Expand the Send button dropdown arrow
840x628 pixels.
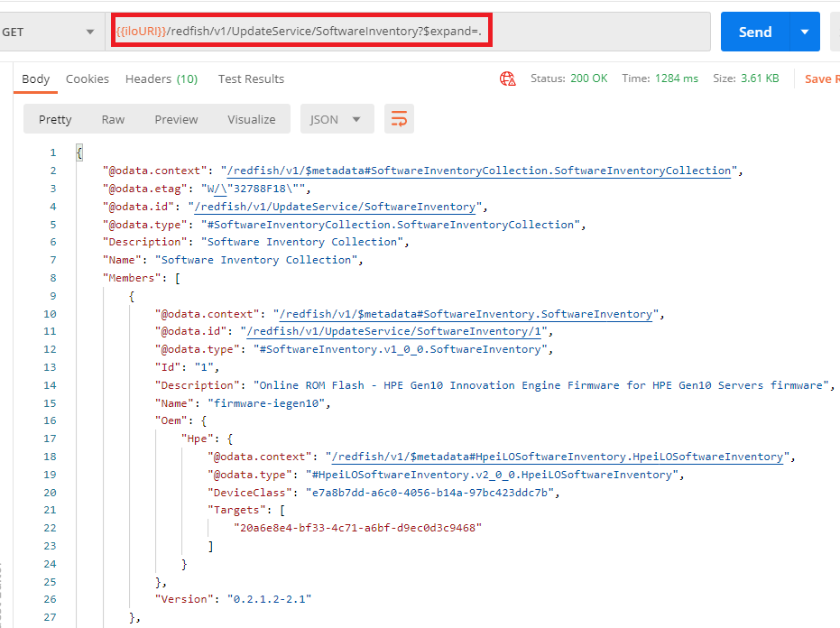tap(804, 32)
